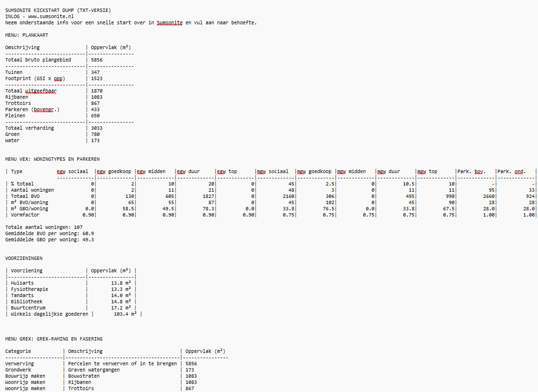Viewport: 538px width, 392px height.
Task: Select the Totaal bruto plangebied row label
Action: point(38,60)
